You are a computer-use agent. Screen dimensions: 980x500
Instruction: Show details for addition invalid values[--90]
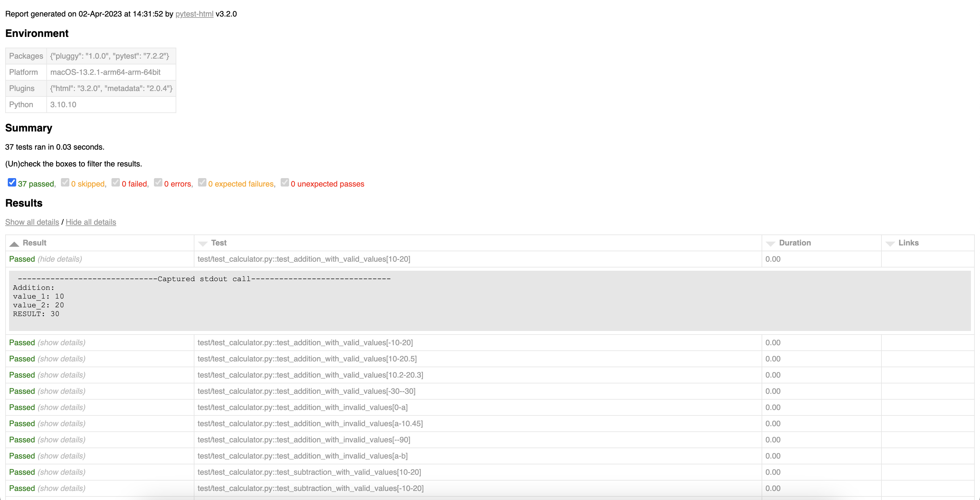point(61,439)
